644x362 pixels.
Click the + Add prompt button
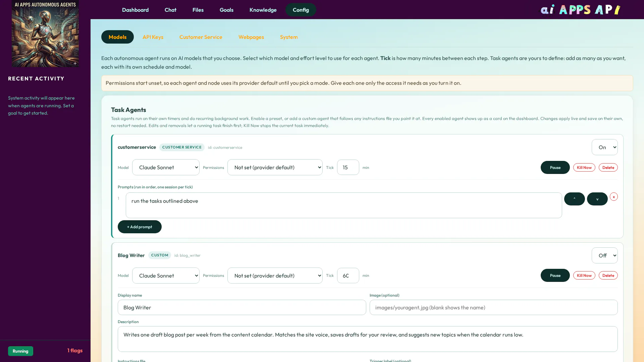[x=140, y=227]
